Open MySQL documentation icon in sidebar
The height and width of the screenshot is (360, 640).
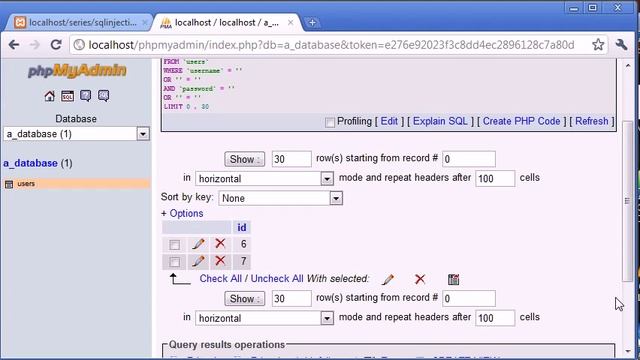[103, 96]
